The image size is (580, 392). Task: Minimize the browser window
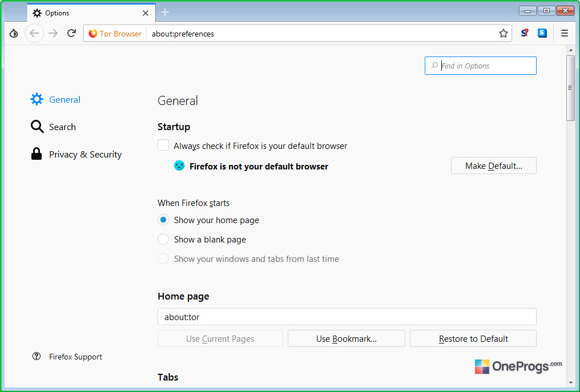coord(527,11)
